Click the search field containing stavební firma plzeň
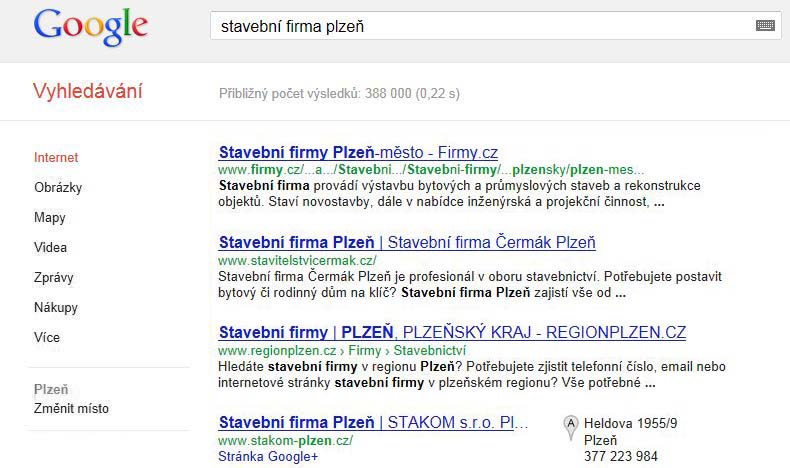This screenshot has width=790, height=468. click(x=496, y=26)
